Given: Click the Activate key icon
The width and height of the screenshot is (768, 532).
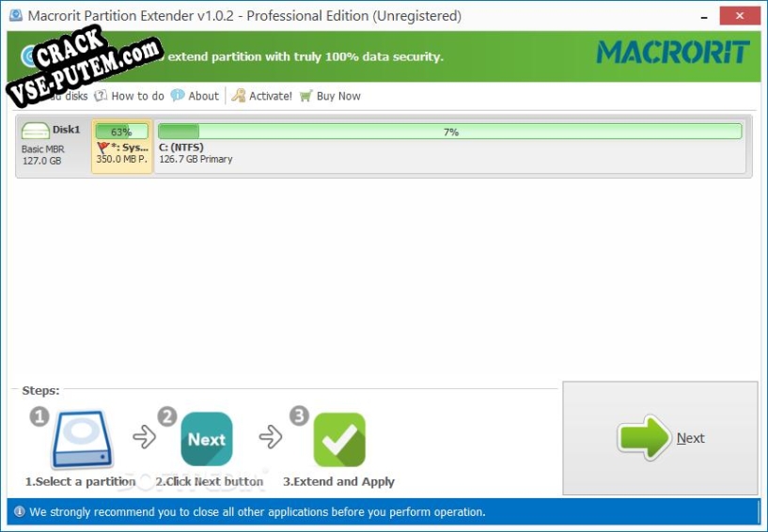Looking at the screenshot, I should pyautogui.click(x=239, y=96).
